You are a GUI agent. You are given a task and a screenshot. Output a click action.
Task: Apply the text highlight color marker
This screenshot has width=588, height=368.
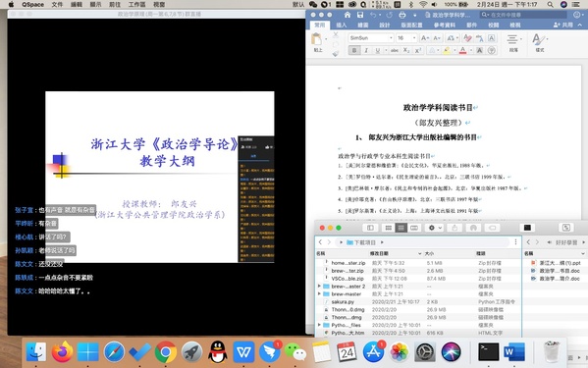pos(447,50)
